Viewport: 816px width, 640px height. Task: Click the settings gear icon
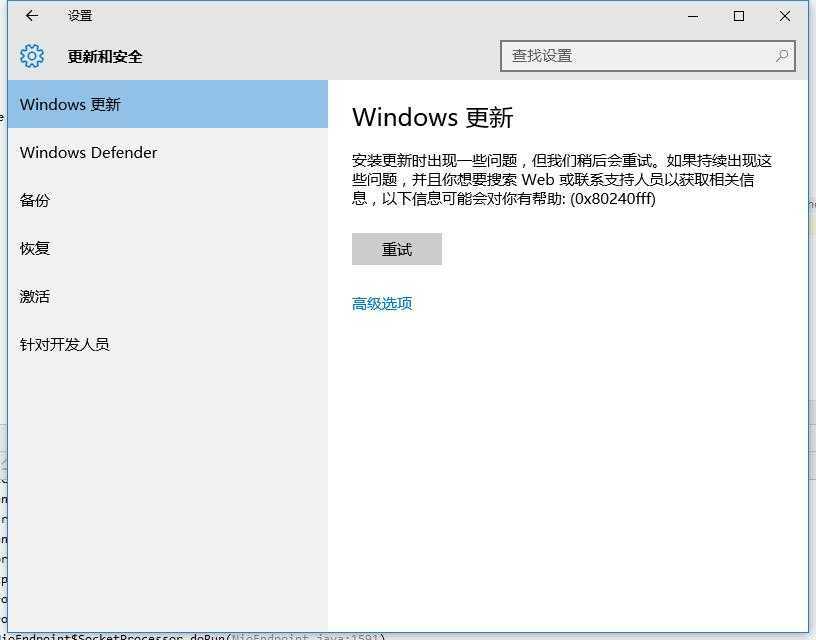coord(32,56)
